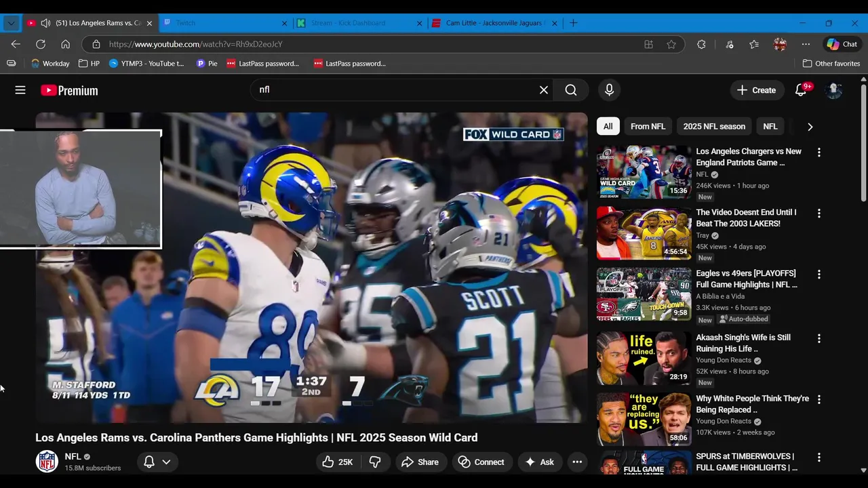Click the address bar URL
Image resolution: width=868 pixels, height=488 pixels.
click(x=195, y=44)
